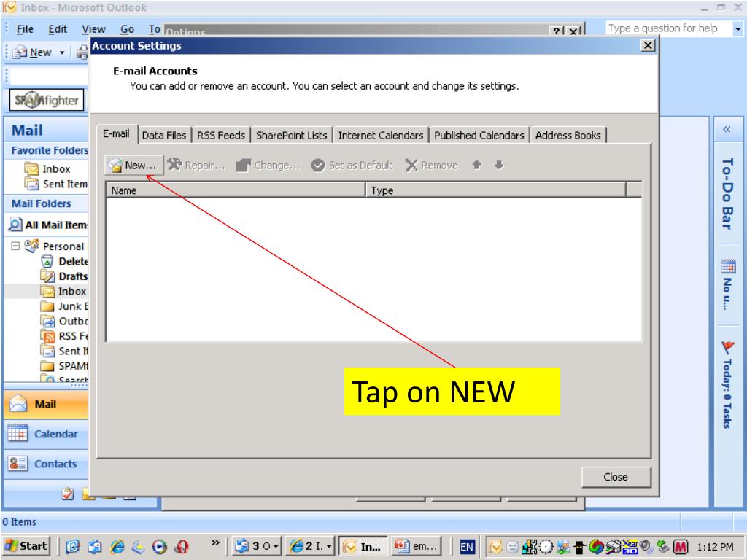Click the red M tray icon
The image size is (747, 560).
(681, 547)
